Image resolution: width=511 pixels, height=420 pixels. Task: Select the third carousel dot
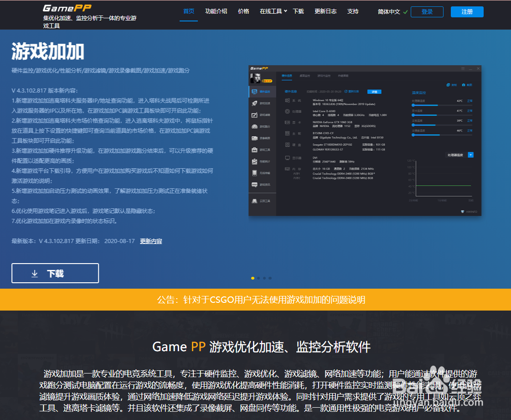tap(264, 278)
